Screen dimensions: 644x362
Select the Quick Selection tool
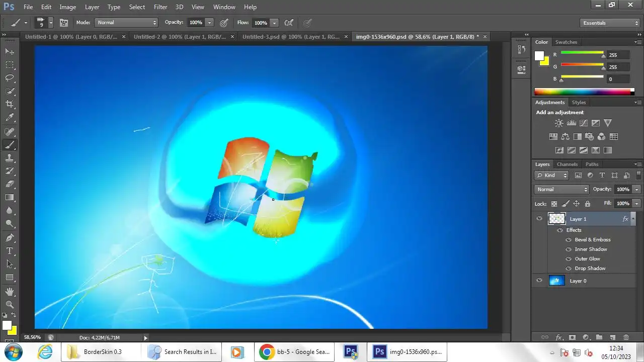[10, 91]
